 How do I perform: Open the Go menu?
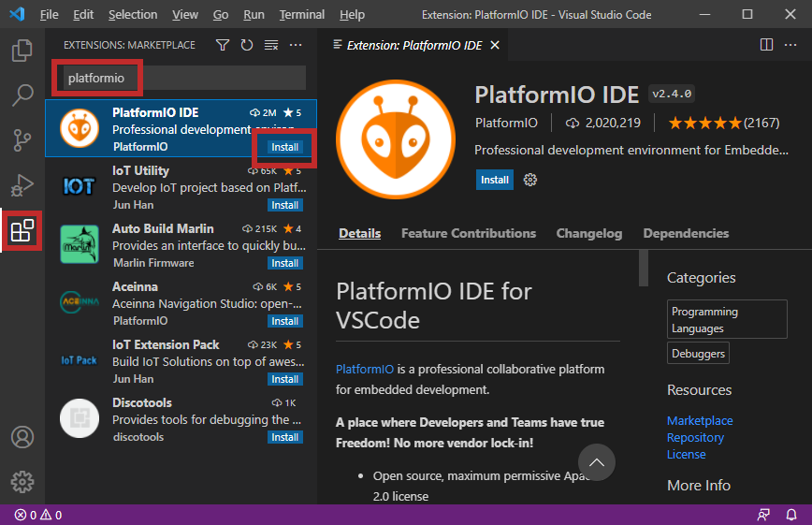click(x=221, y=15)
